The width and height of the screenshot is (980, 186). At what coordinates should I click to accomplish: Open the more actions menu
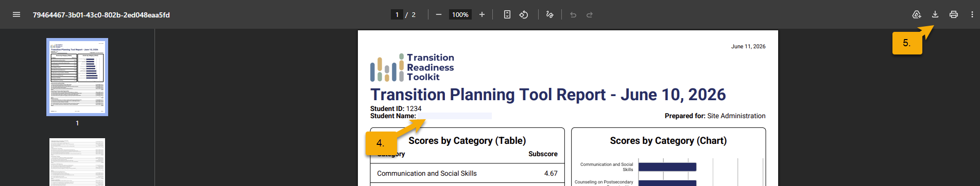(x=972, y=14)
